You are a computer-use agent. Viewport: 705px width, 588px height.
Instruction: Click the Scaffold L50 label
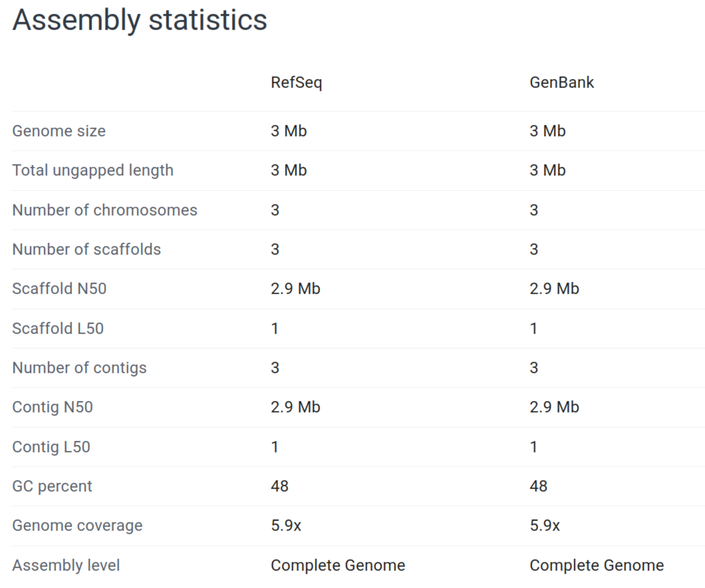(x=58, y=328)
